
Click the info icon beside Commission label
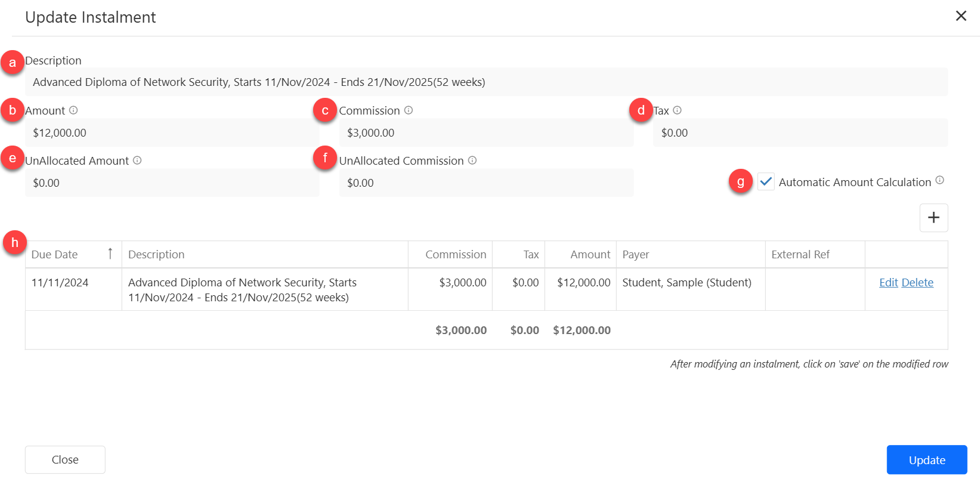point(409,110)
